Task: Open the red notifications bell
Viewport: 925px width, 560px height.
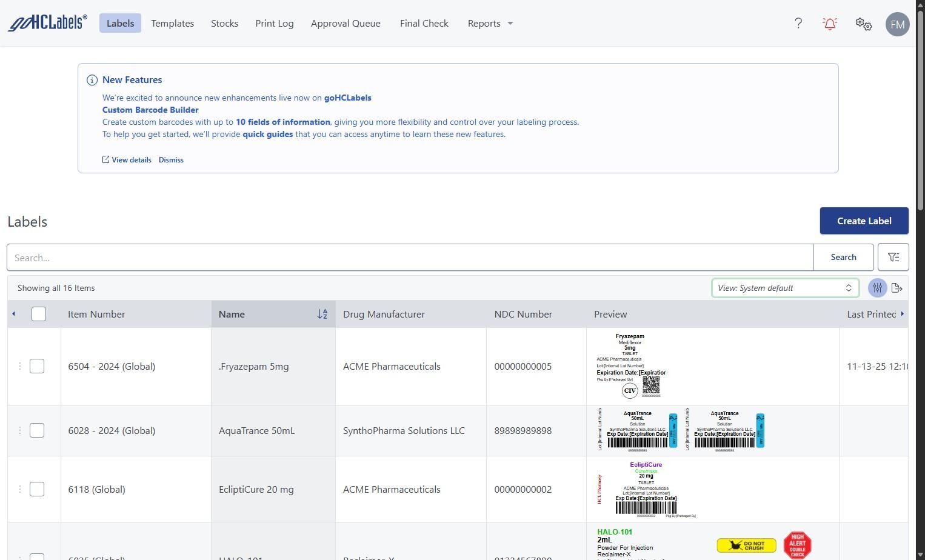Action: (830, 24)
